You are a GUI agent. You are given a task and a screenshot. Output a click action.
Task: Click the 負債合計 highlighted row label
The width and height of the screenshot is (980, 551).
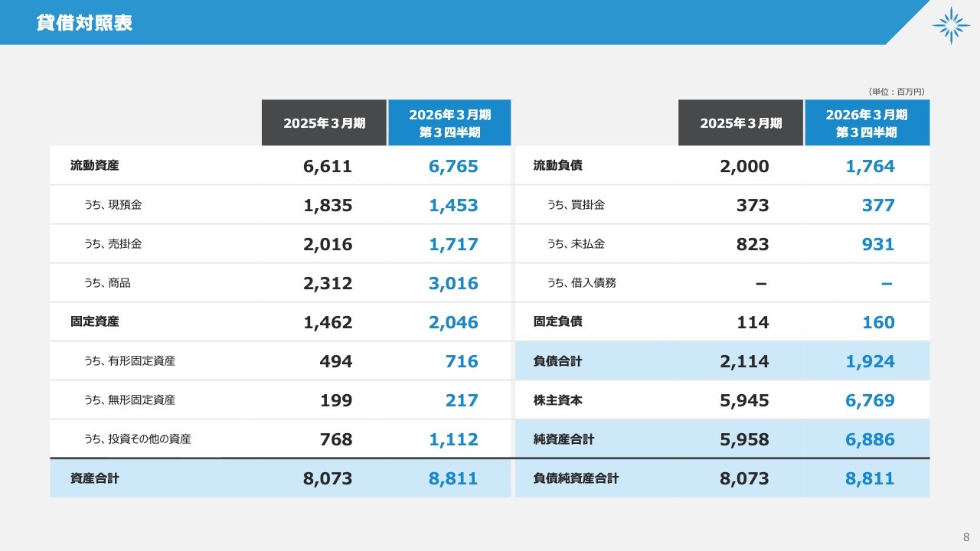point(557,361)
